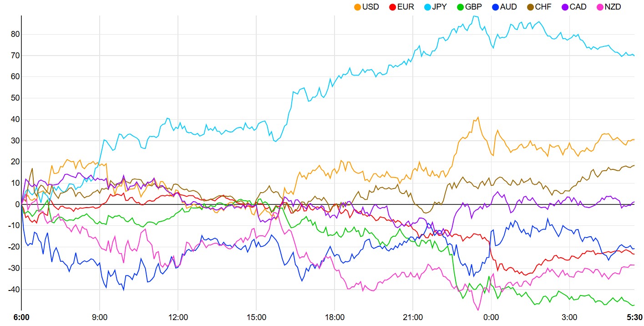
Task: Click the pink NZD legend circle
Action: 599,7
